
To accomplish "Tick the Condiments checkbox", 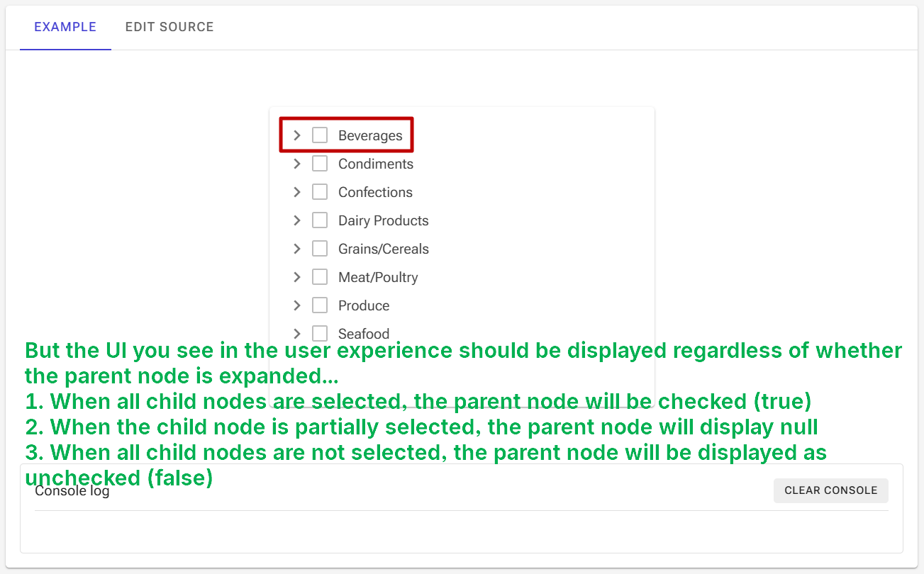I will [320, 164].
